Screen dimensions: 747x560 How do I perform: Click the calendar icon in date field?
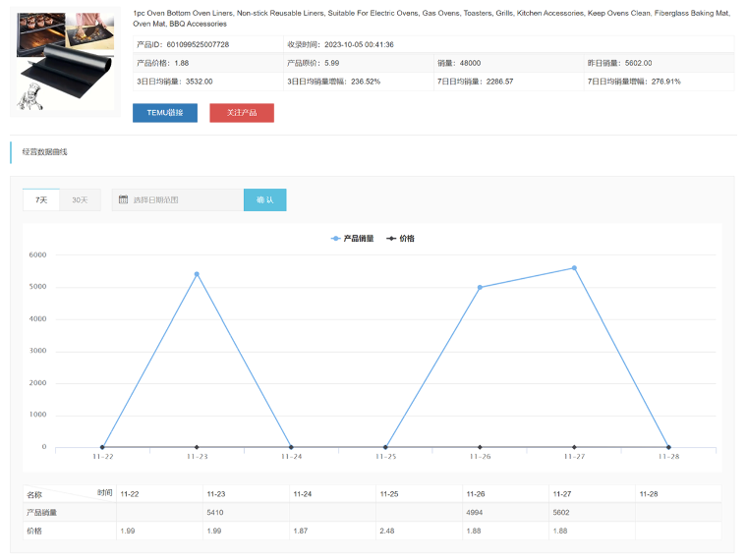(124, 199)
